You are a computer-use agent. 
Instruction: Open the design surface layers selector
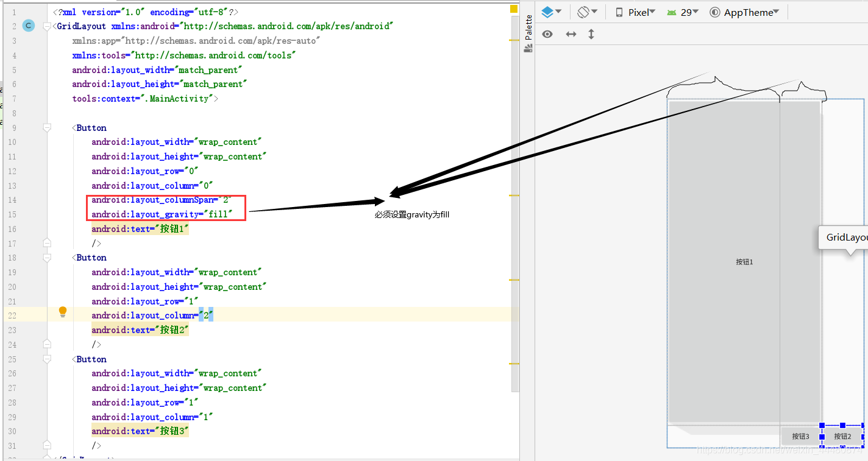(x=547, y=12)
